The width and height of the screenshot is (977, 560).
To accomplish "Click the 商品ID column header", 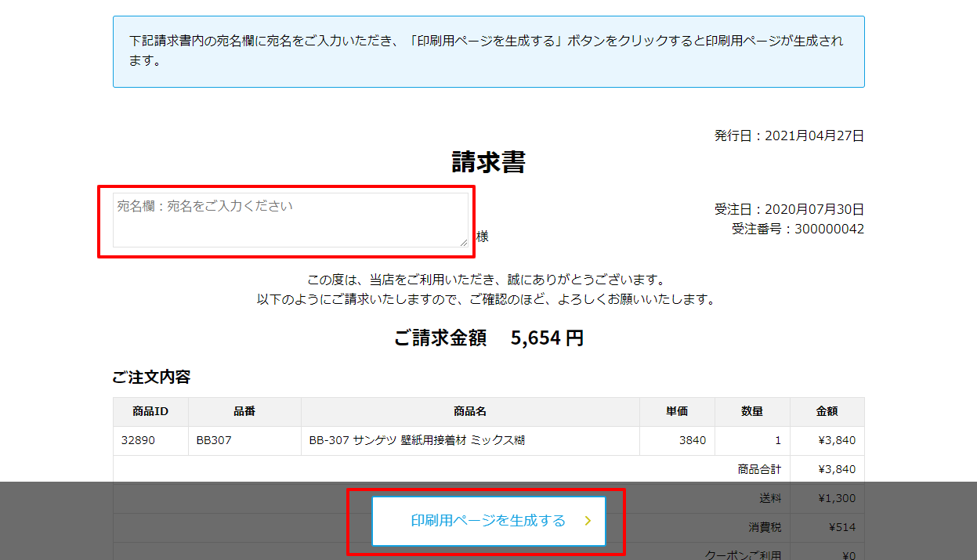I will click(150, 411).
